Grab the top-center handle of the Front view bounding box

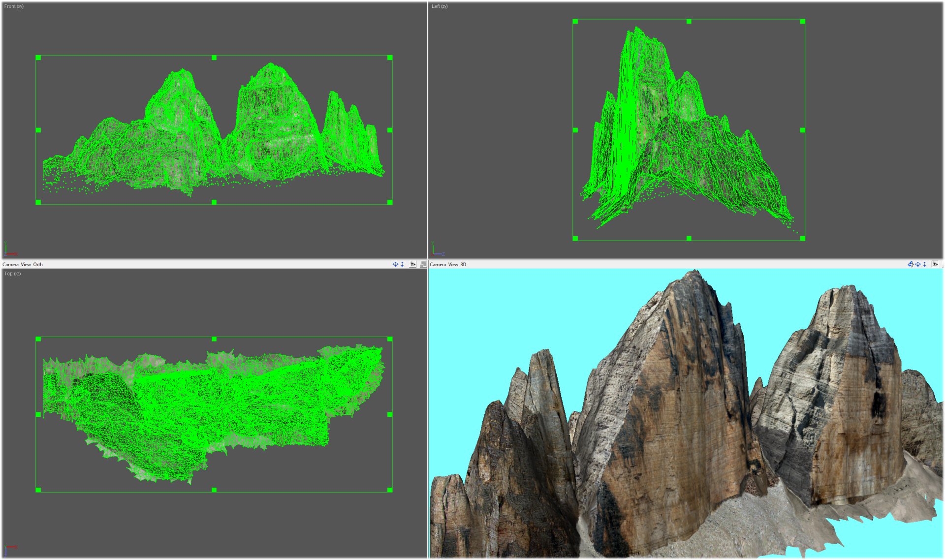215,57
